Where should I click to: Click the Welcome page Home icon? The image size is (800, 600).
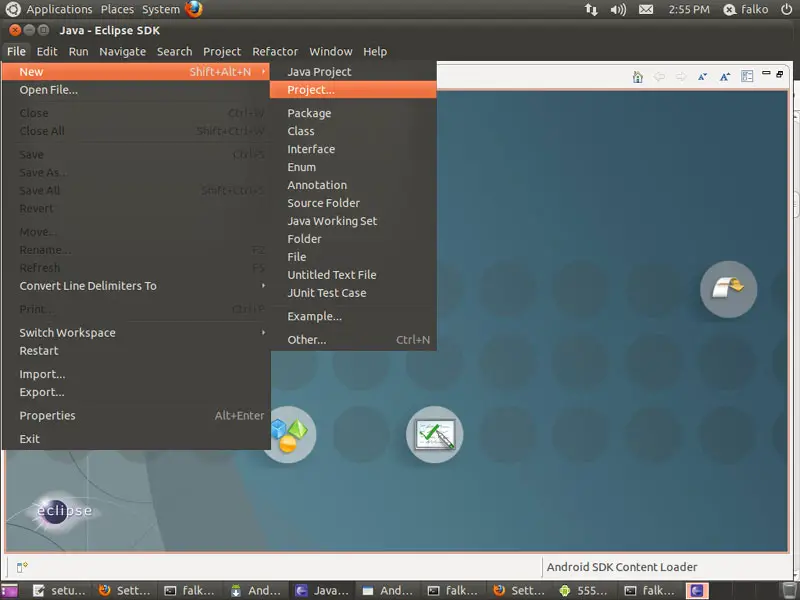(x=637, y=77)
